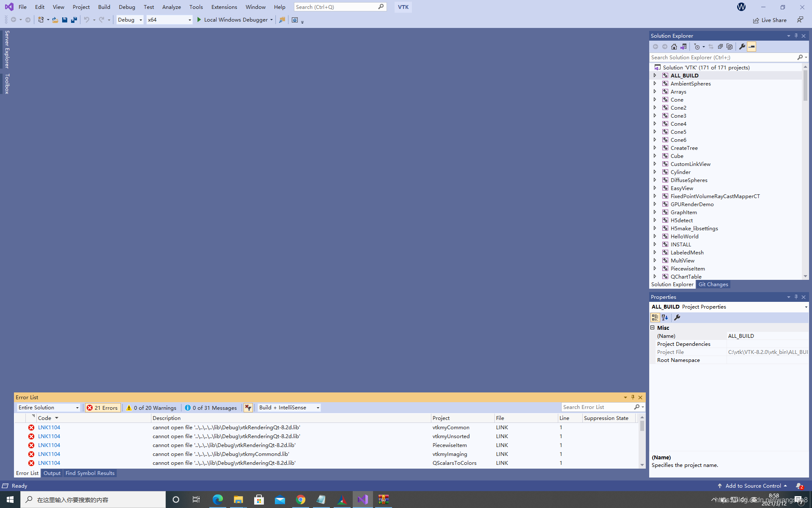Toggle auto-hide pin on the Error List
This screenshot has width=812, height=508.
tap(633, 397)
